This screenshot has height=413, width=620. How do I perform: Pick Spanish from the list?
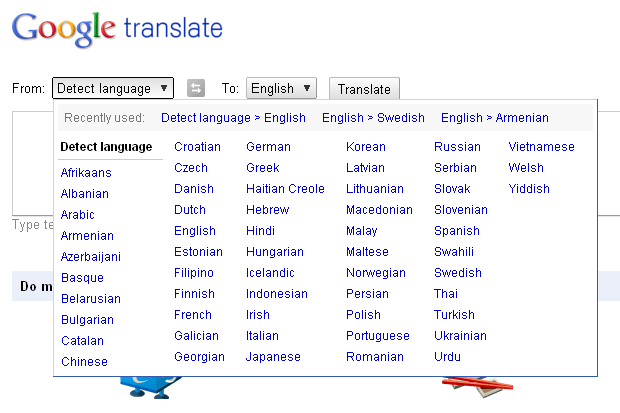457,231
